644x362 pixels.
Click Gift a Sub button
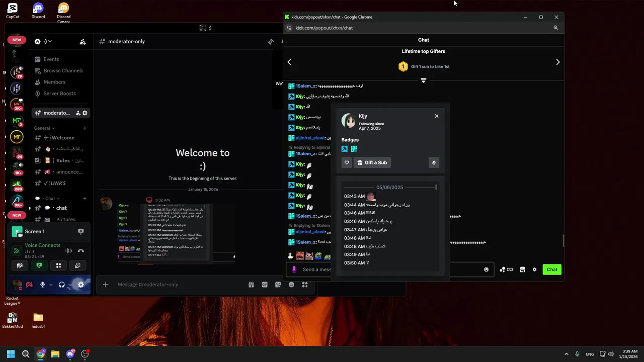[372, 163]
